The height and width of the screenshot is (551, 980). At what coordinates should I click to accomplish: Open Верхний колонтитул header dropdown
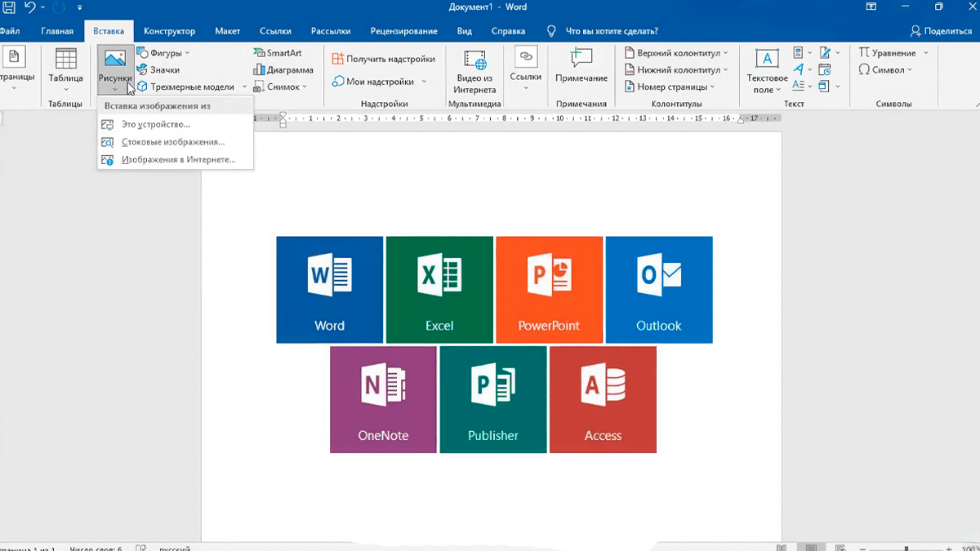[x=726, y=53]
